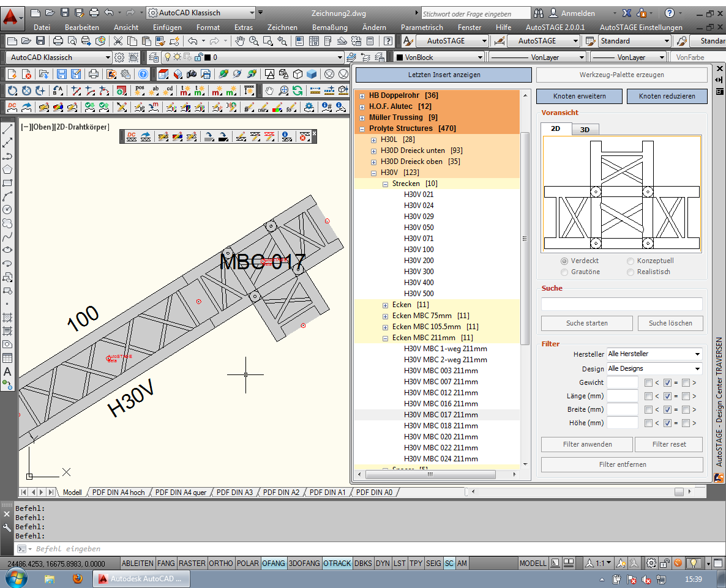
Task: Check the Gewicht less-than checkbox
Action: click(648, 383)
